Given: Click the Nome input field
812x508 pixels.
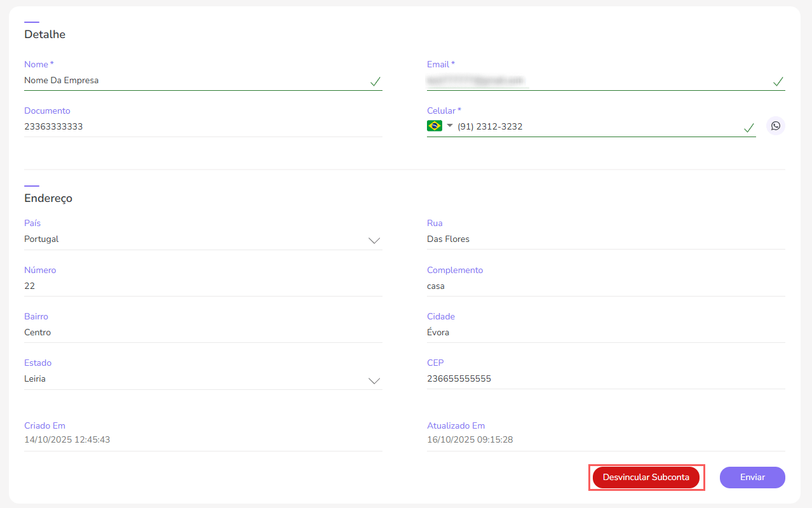Looking at the screenshot, I should pyautogui.click(x=191, y=81).
